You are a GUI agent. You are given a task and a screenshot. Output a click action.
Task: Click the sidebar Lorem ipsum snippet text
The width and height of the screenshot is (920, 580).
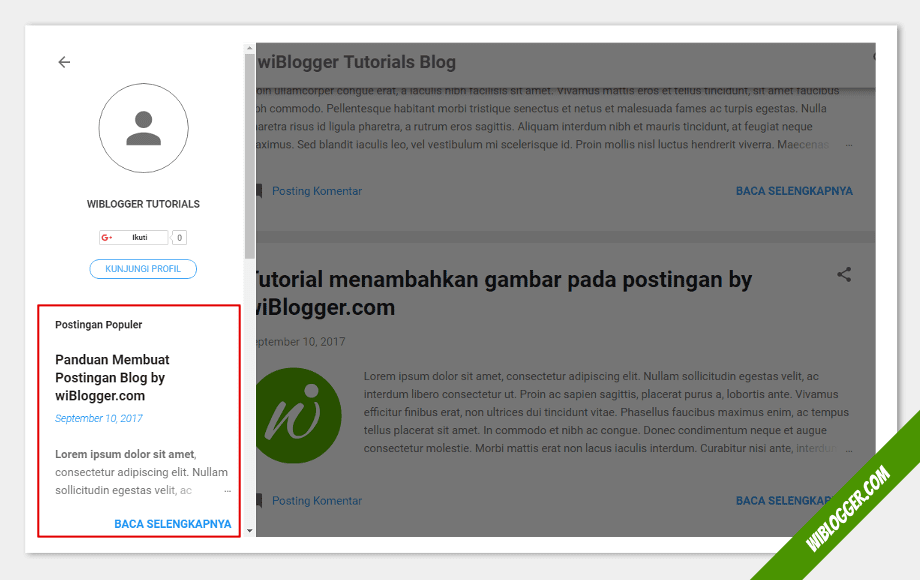tap(141, 472)
